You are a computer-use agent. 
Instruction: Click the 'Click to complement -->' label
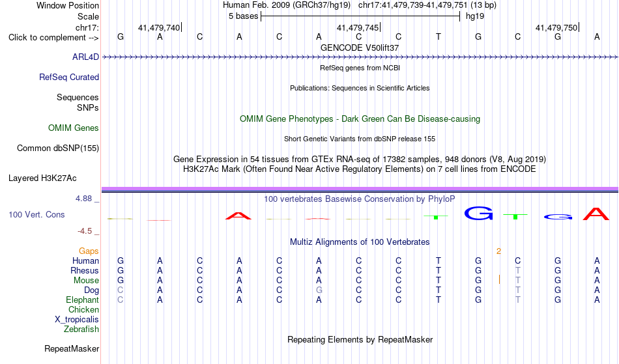pos(53,38)
